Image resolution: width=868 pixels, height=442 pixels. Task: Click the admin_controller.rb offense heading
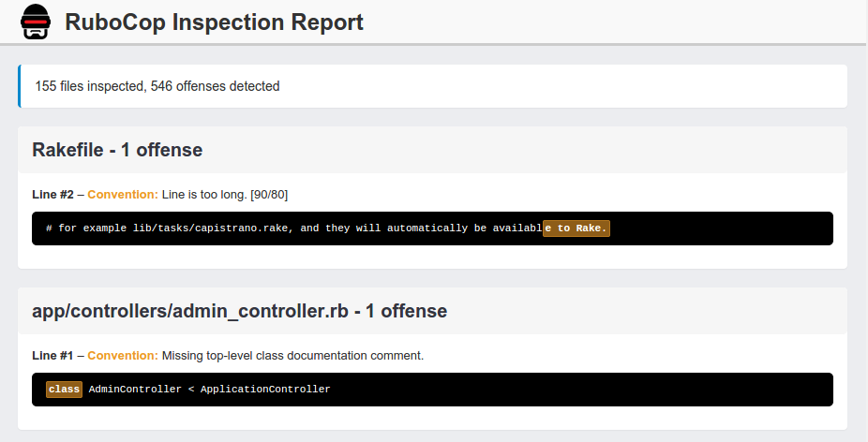click(x=239, y=311)
